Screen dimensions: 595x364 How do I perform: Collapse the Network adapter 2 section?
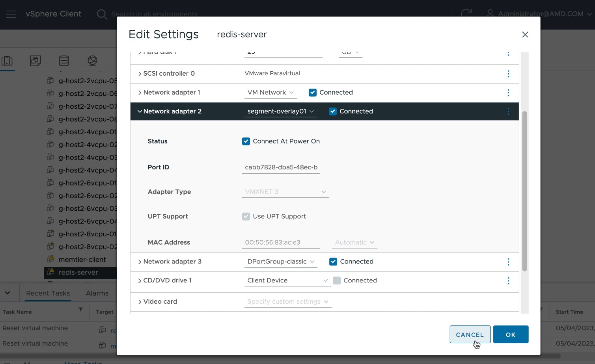click(140, 111)
